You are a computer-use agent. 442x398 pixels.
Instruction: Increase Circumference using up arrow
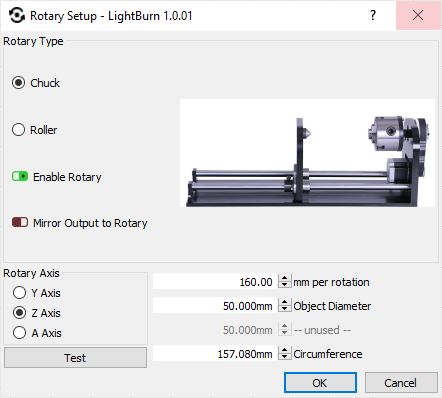click(284, 350)
